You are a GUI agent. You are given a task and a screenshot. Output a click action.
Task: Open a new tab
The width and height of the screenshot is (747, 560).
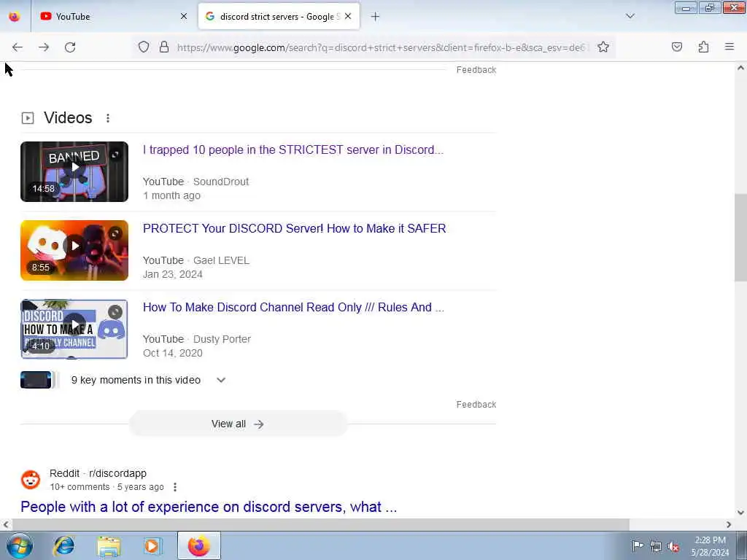(376, 17)
